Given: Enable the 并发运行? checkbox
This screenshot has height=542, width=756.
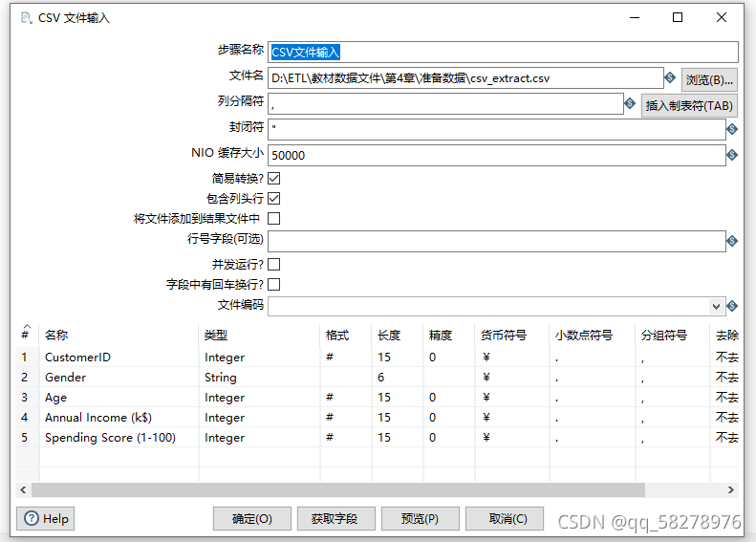Looking at the screenshot, I should (274, 264).
